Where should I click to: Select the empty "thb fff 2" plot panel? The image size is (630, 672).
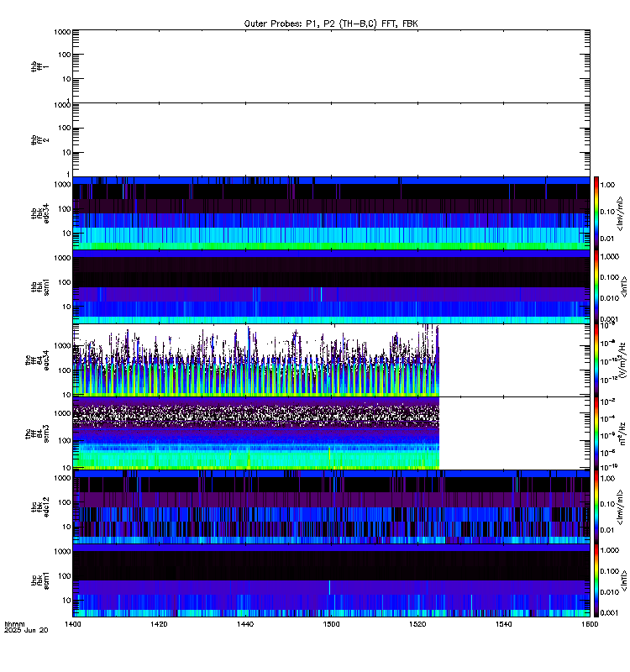(x=331, y=139)
